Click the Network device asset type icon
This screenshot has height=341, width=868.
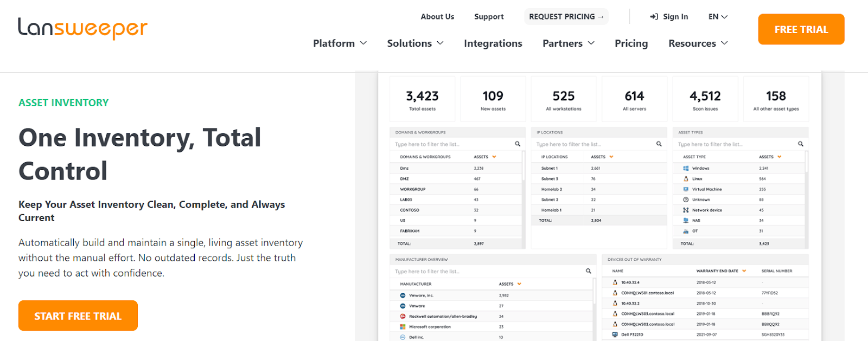point(686,210)
